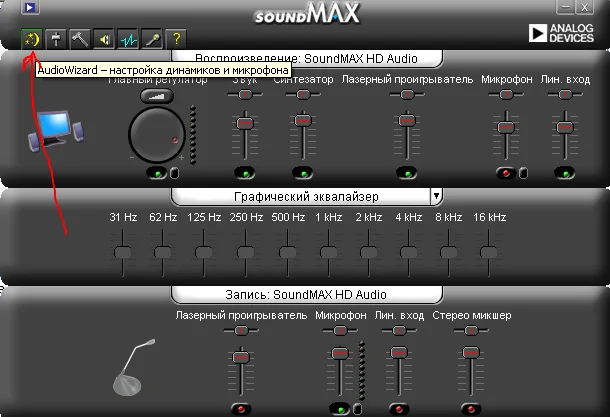Click Звук balance slider thumb
The height and width of the screenshot is (417, 610).
click(245, 95)
